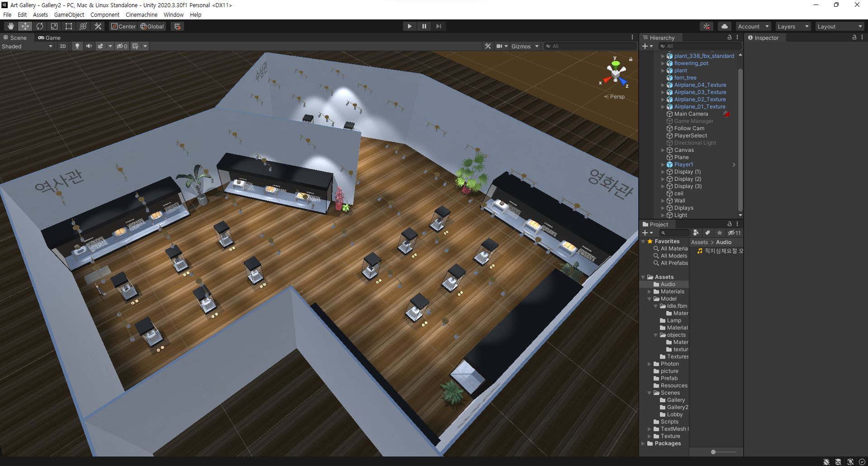Open scene view component tools

[488, 46]
